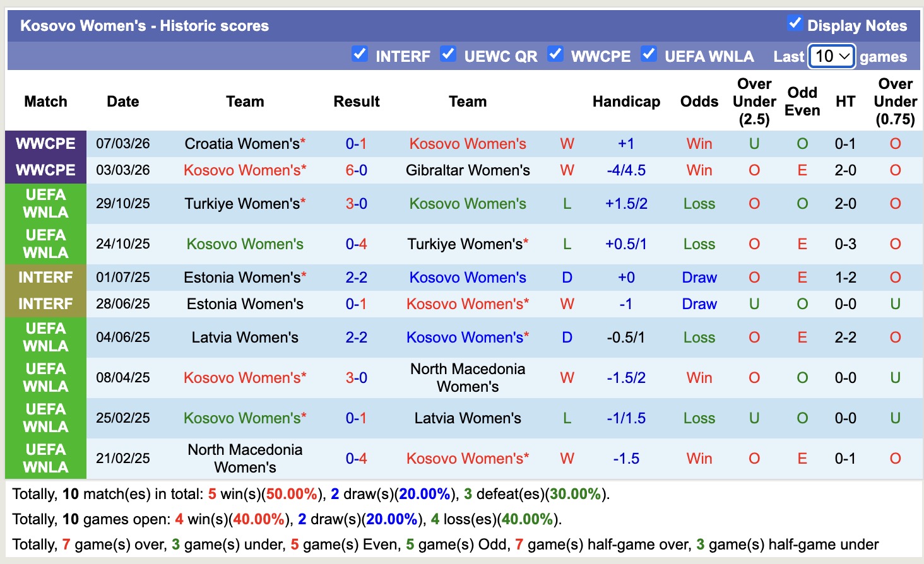Open the 3-0 result on 08/04/25
924x564 pixels.
tap(356, 378)
